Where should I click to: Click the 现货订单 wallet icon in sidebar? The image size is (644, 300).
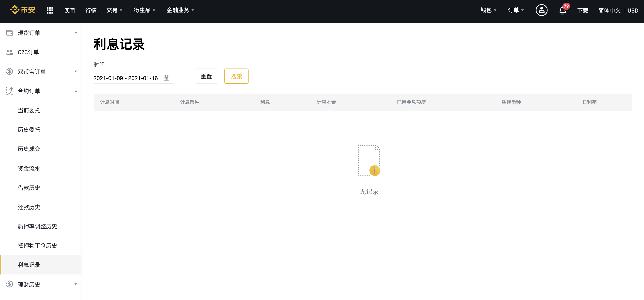pos(9,32)
